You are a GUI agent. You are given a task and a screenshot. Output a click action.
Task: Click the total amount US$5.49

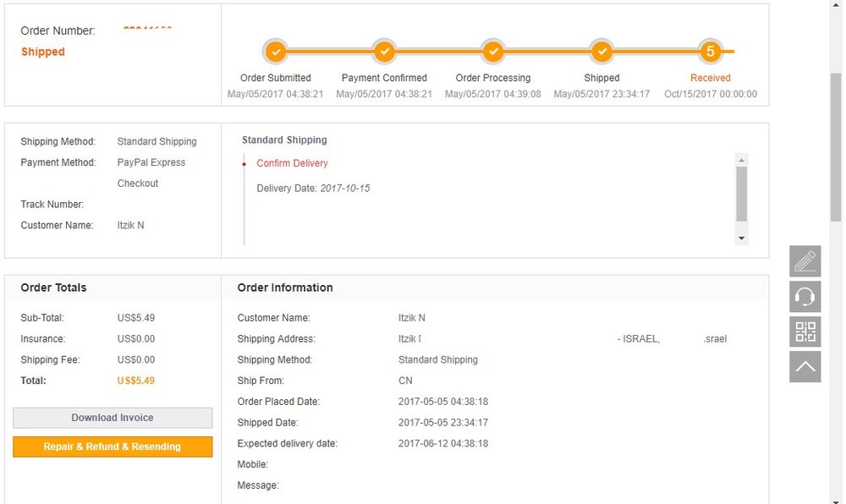tap(136, 381)
